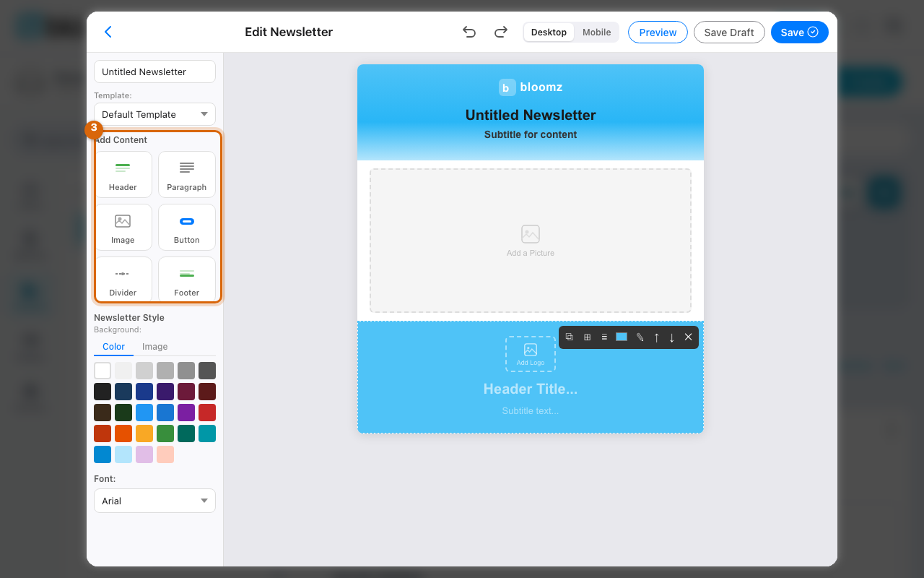Image resolution: width=924 pixels, height=578 pixels.
Task: Pick the purple background swatch
Action: 186,413
